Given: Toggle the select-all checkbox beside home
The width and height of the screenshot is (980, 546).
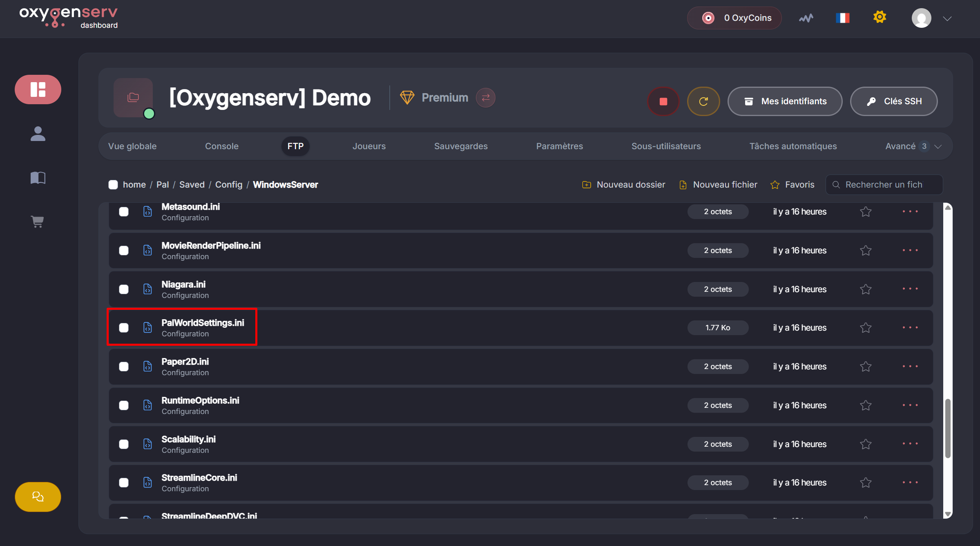Looking at the screenshot, I should coord(113,185).
